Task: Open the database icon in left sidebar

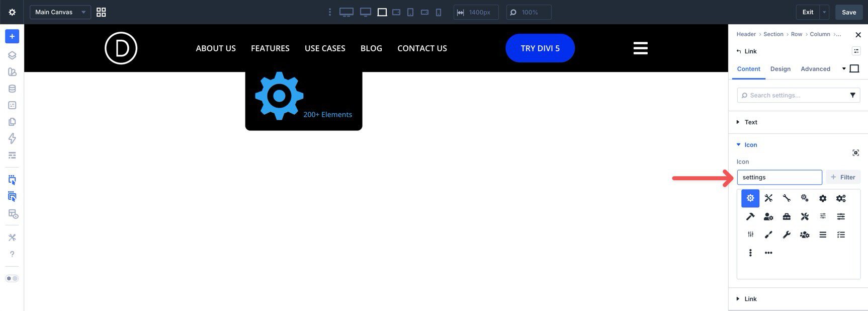Action: (x=12, y=89)
